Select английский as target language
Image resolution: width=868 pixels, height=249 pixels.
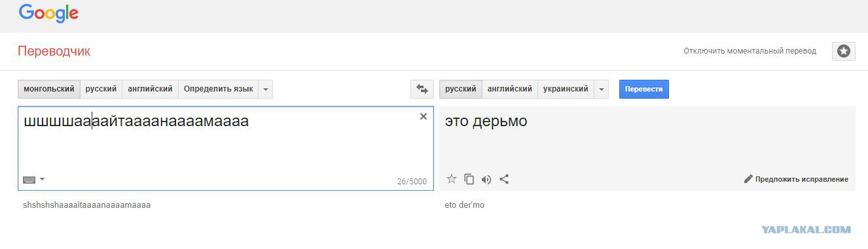pos(510,89)
